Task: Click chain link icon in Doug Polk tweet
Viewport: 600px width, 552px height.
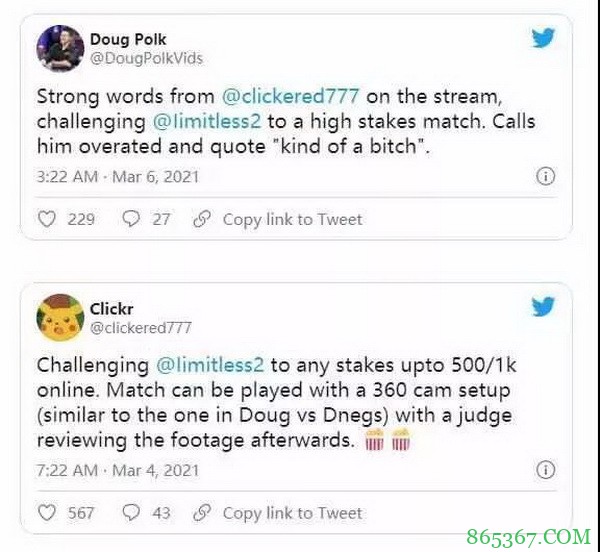Action: tap(202, 219)
